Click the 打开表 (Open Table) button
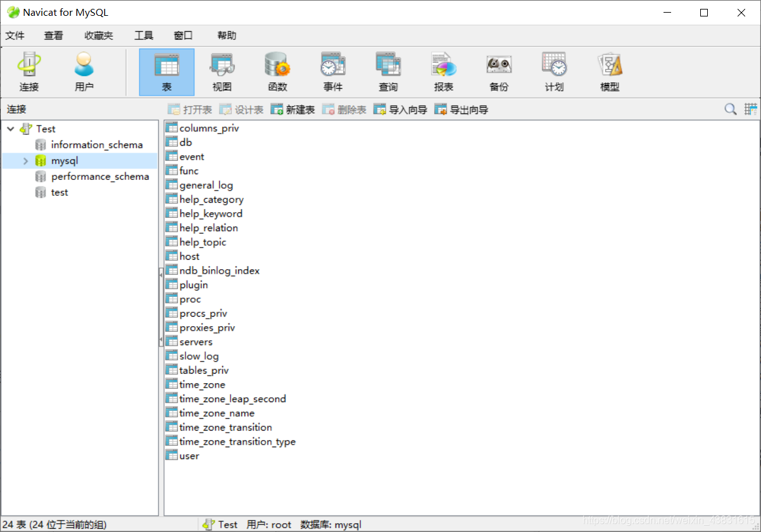The width and height of the screenshot is (761, 532). 189,110
